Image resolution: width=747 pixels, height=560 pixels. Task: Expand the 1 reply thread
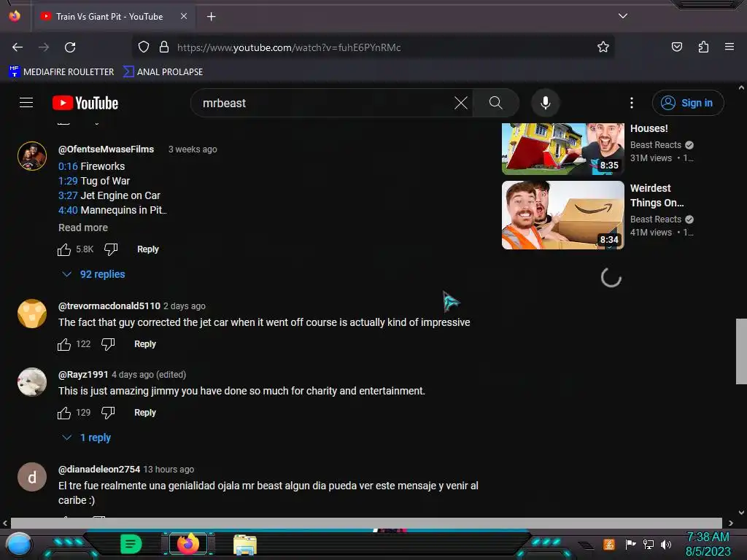click(x=87, y=437)
